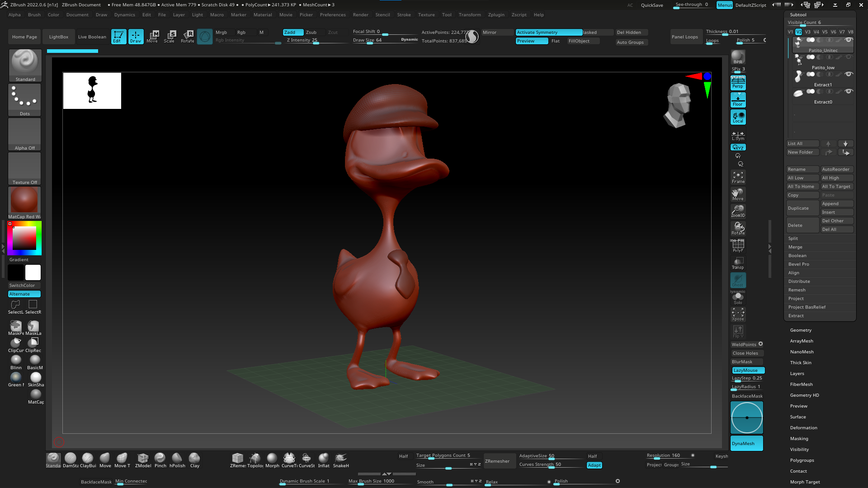868x488 pixels.
Task: Click the BPR render icon
Action: [738, 57]
